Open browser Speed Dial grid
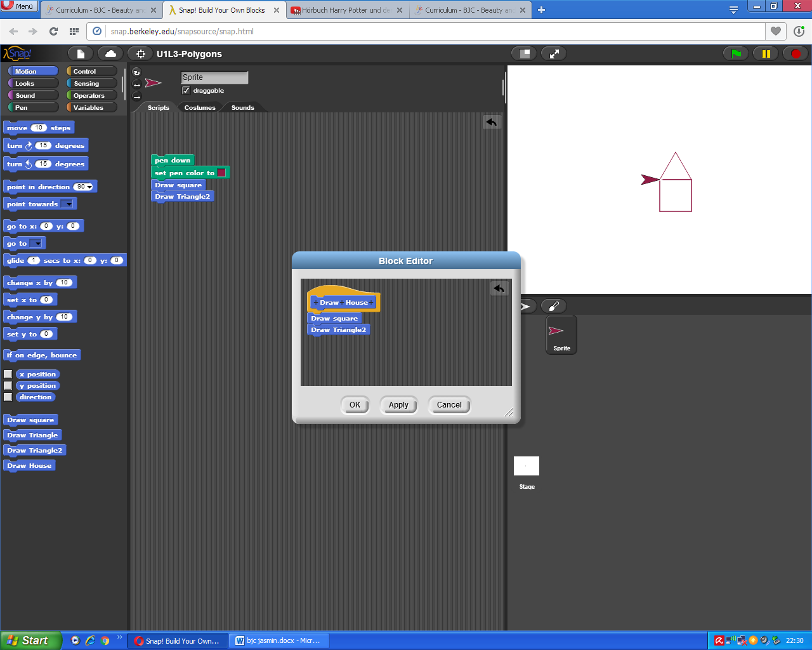 pos(74,31)
